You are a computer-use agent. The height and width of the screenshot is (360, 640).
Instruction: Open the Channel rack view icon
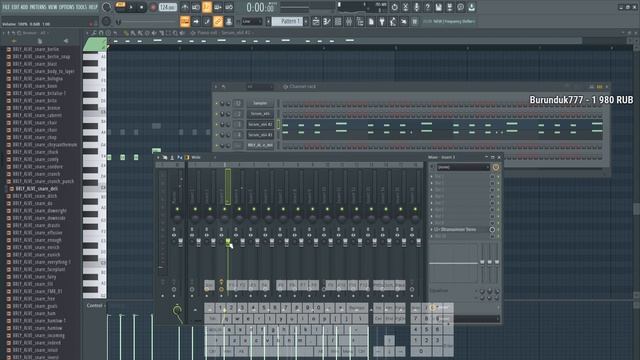(338, 21)
